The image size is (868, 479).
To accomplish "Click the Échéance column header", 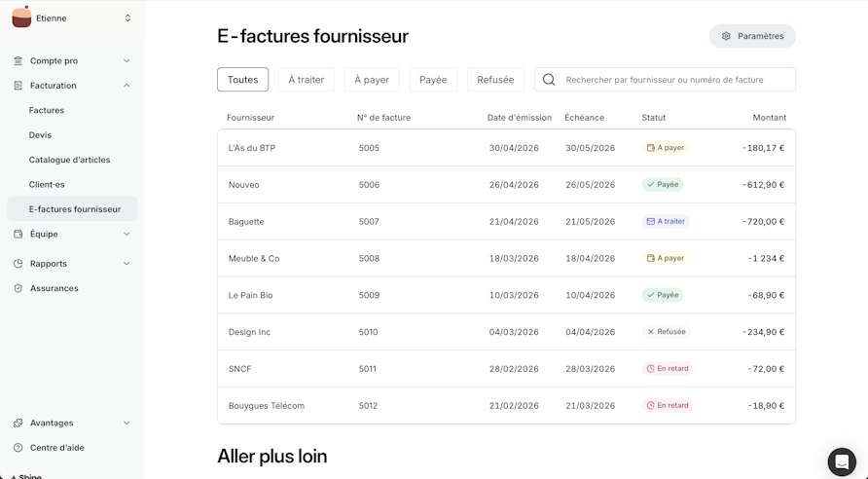I will [584, 118].
